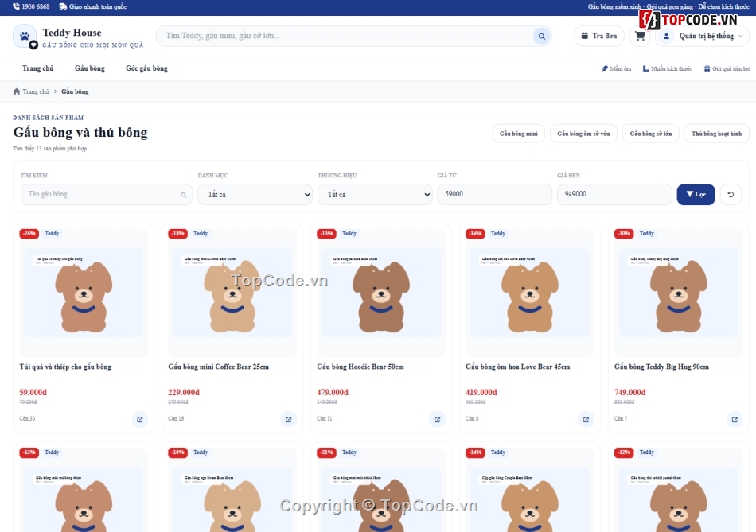Screen dimensions: 756x532
Task: Click the reset filters icon button
Action: pos(731,195)
